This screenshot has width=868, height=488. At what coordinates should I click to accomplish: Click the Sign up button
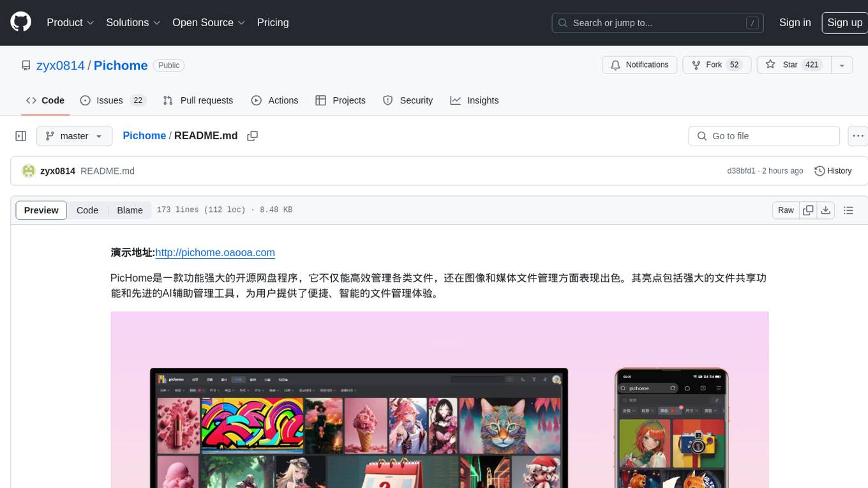pyautogui.click(x=844, y=22)
